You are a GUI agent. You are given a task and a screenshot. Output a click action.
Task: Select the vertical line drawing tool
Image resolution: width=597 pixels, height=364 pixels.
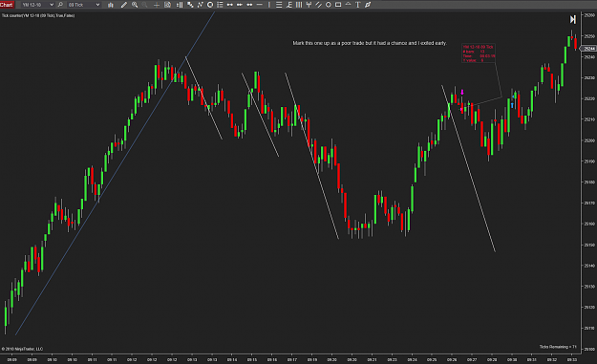point(269,5)
